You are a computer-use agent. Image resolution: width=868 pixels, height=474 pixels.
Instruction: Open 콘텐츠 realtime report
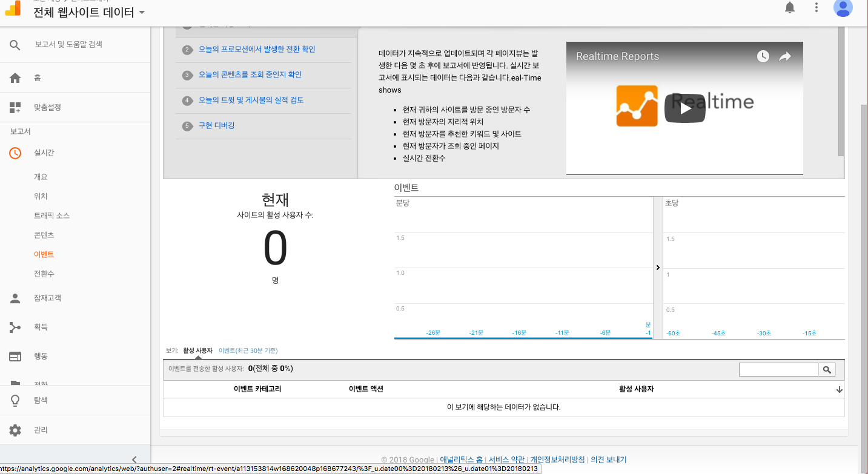44,235
